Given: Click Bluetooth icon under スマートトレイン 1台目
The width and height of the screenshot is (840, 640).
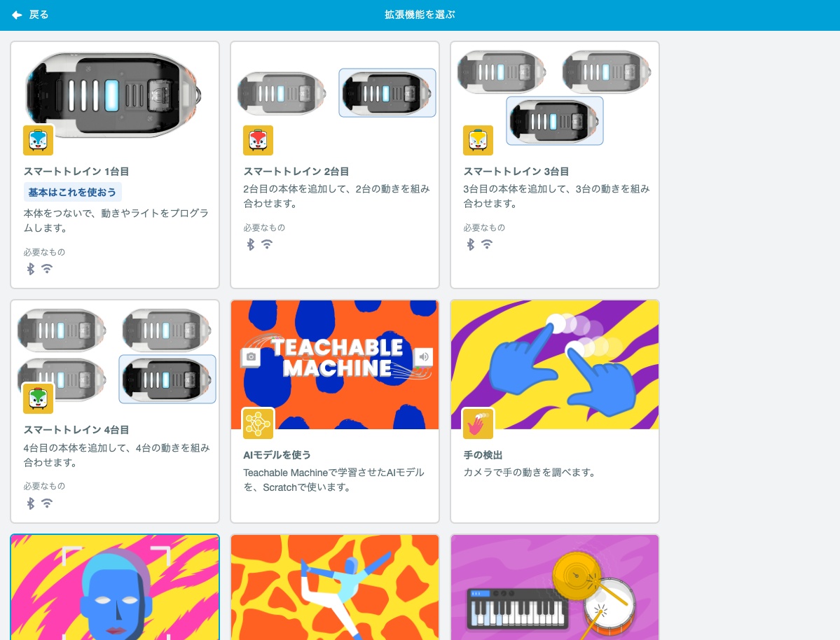Looking at the screenshot, I should 31,269.
